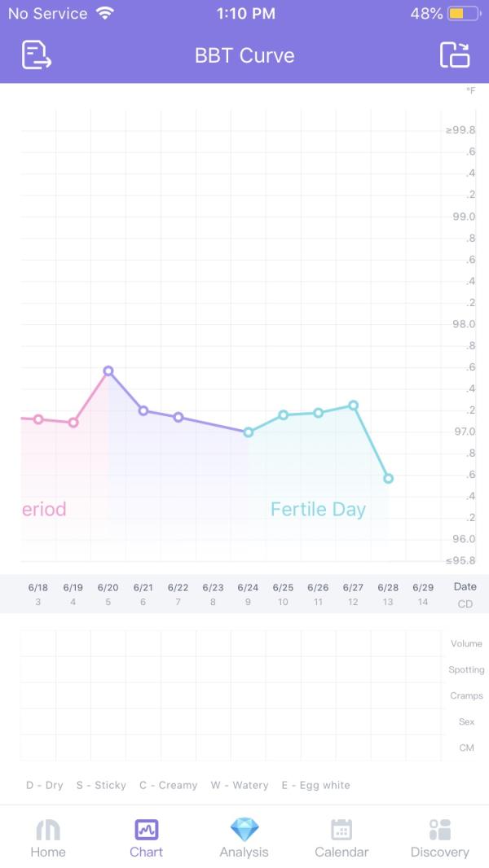This screenshot has height=868, width=489.
Task: Tap the 6/29 date column label
Action: coord(423,587)
